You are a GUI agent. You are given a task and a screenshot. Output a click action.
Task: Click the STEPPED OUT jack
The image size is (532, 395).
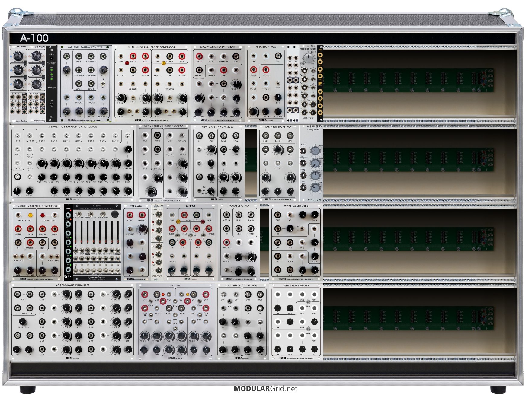tap(54, 215)
